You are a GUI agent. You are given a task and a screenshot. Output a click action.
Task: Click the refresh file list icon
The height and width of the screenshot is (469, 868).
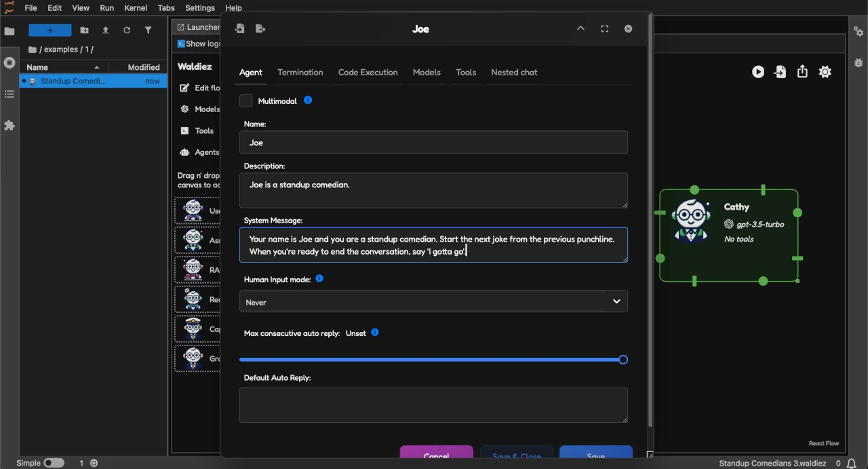click(127, 31)
